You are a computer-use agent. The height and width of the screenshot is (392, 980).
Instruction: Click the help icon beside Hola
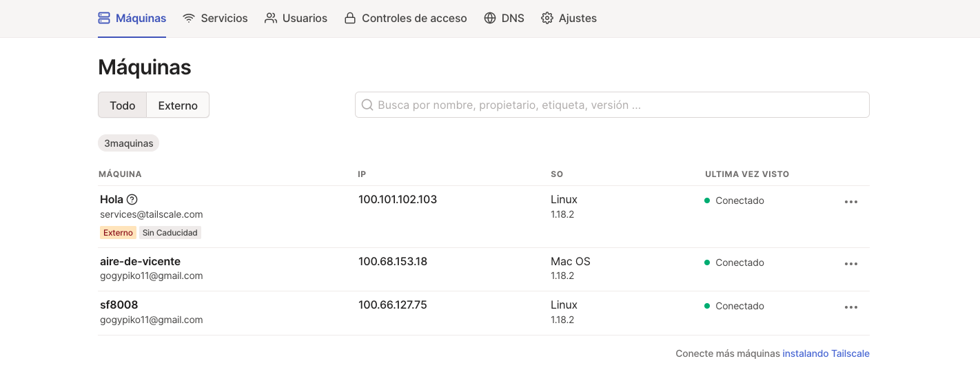[132, 200]
